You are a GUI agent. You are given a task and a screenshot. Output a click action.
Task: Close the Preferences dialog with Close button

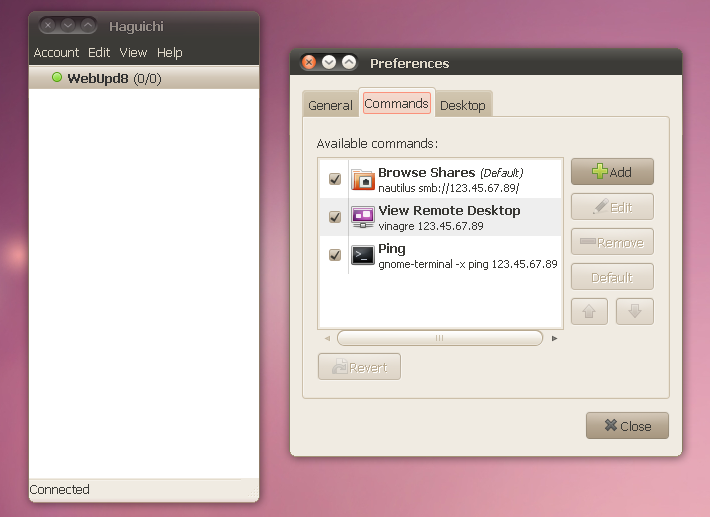point(627,426)
